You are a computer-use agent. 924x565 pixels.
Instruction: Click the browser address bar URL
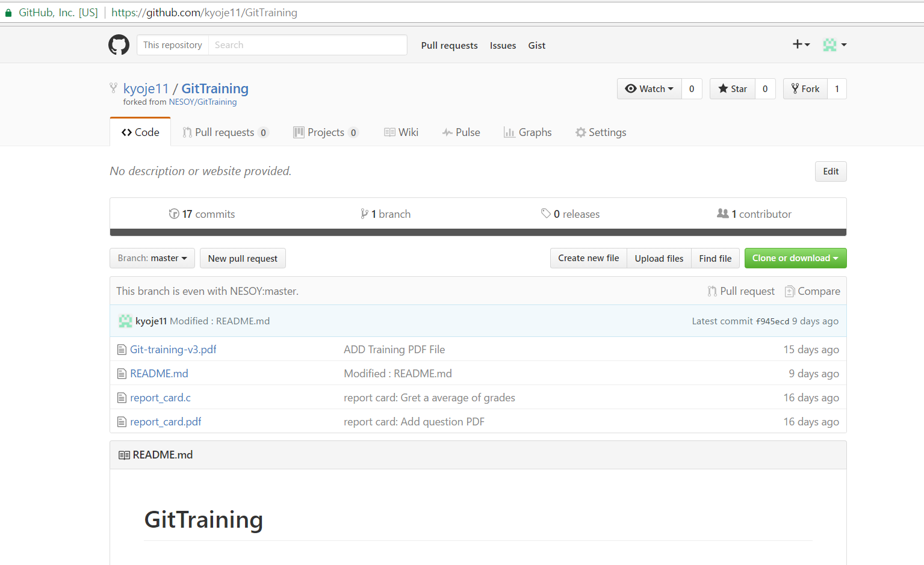[x=204, y=13]
